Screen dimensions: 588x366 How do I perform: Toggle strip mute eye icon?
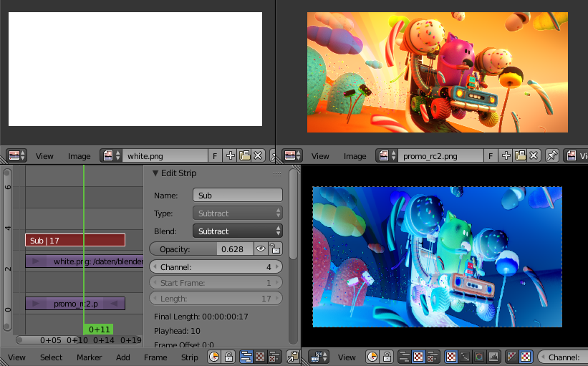tap(261, 249)
